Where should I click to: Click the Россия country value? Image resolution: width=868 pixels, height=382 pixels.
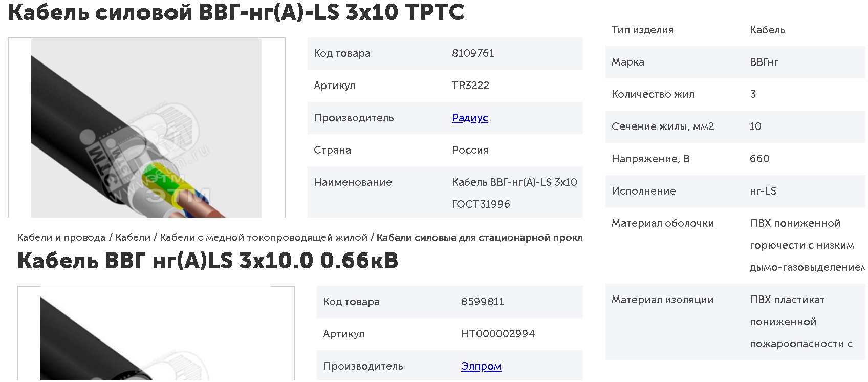coord(470,150)
